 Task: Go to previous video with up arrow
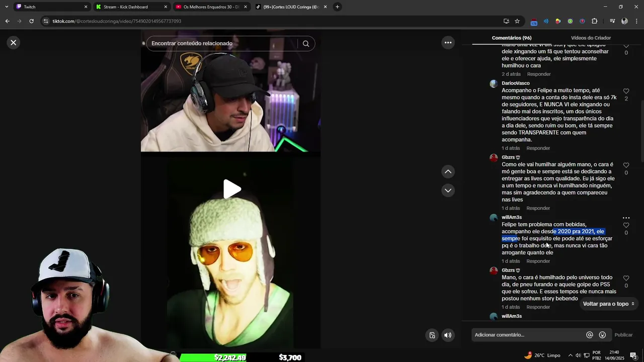point(448,172)
